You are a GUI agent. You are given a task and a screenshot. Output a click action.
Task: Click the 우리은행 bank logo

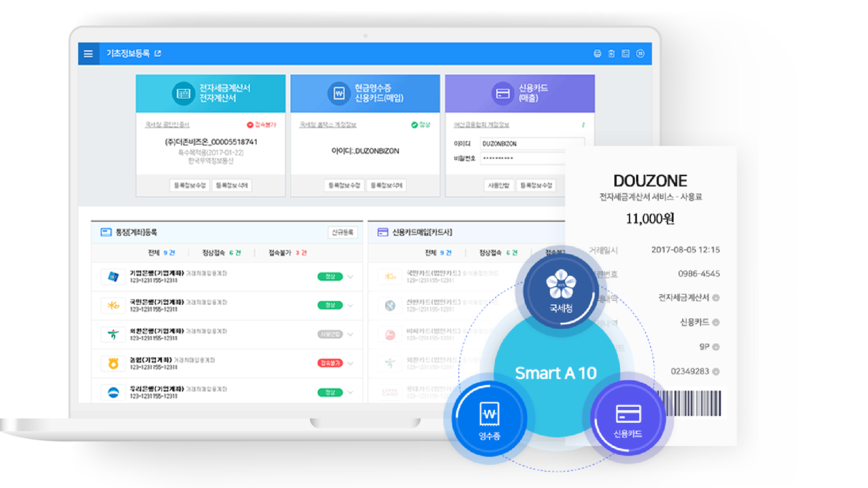coord(113,392)
